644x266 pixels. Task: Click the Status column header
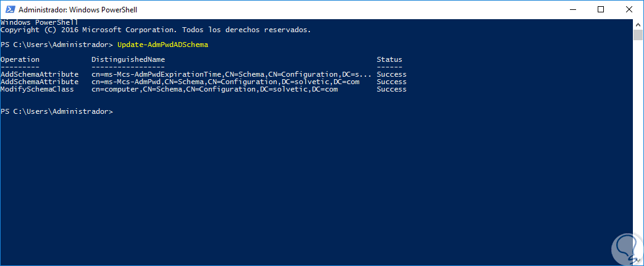[389, 59]
